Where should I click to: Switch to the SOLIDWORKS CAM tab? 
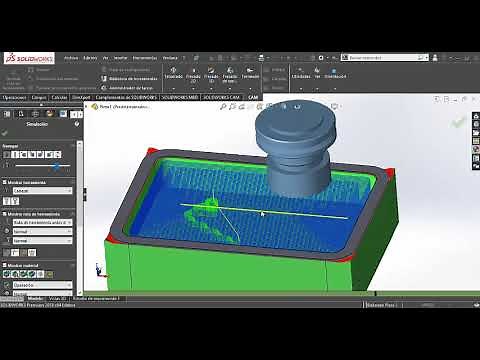tap(222, 97)
